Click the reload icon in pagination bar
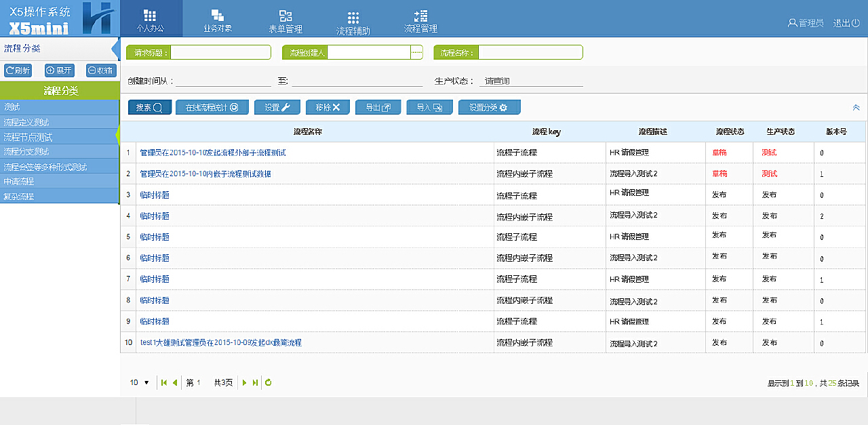868x425 pixels. coord(268,382)
